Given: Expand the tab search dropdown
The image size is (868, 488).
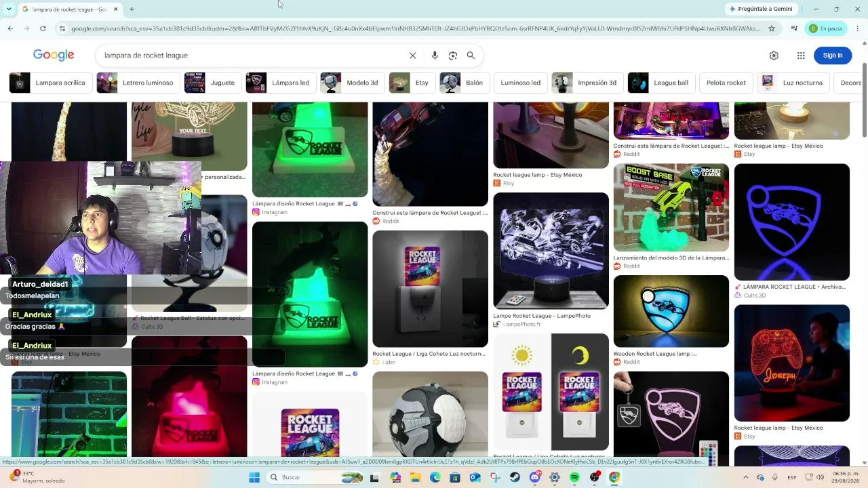Looking at the screenshot, I should (9, 9).
